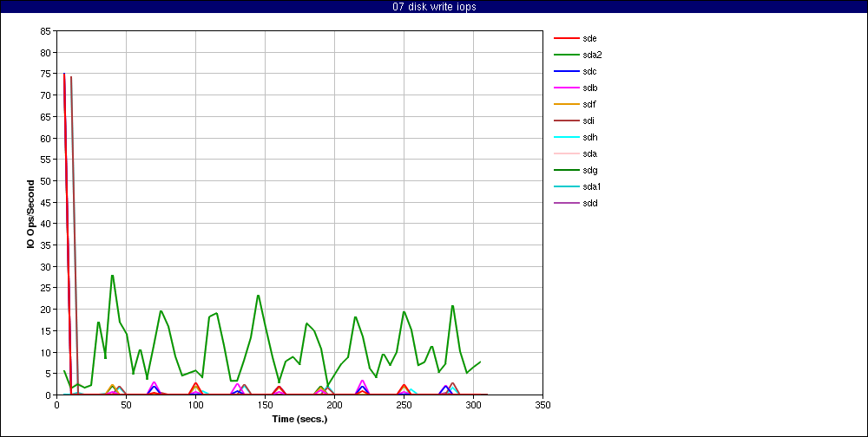The image size is (868, 437).
Task: Select the sda legend label
Action: click(x=589, y=153)
